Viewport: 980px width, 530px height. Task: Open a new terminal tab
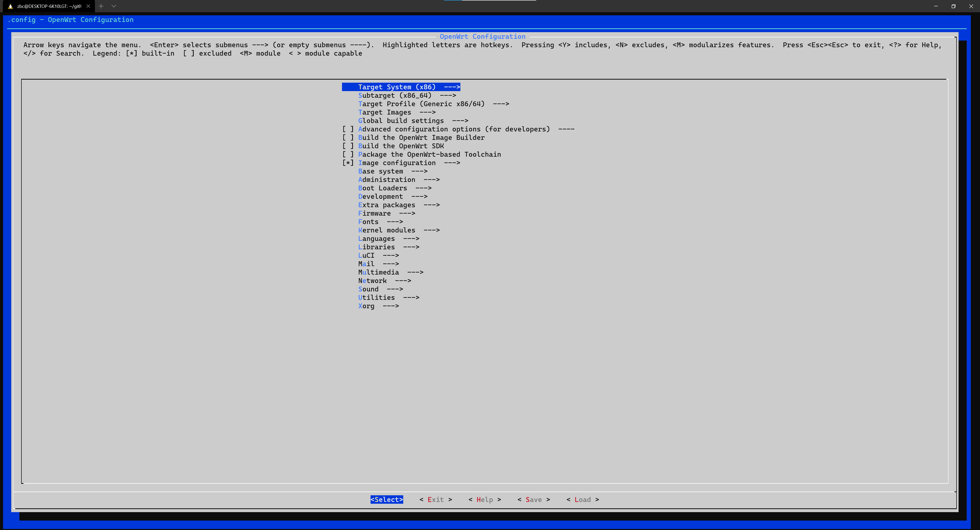(101, 6)
